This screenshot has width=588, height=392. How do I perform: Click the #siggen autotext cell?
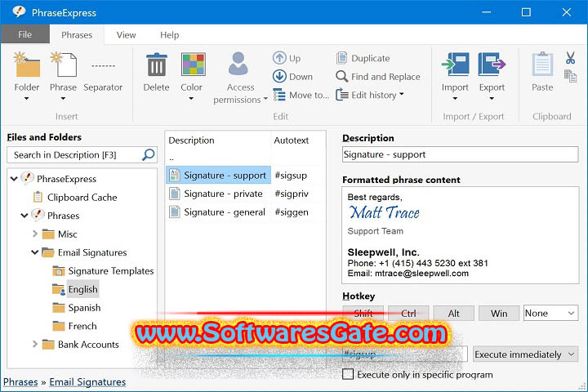[x=292, y=212]
